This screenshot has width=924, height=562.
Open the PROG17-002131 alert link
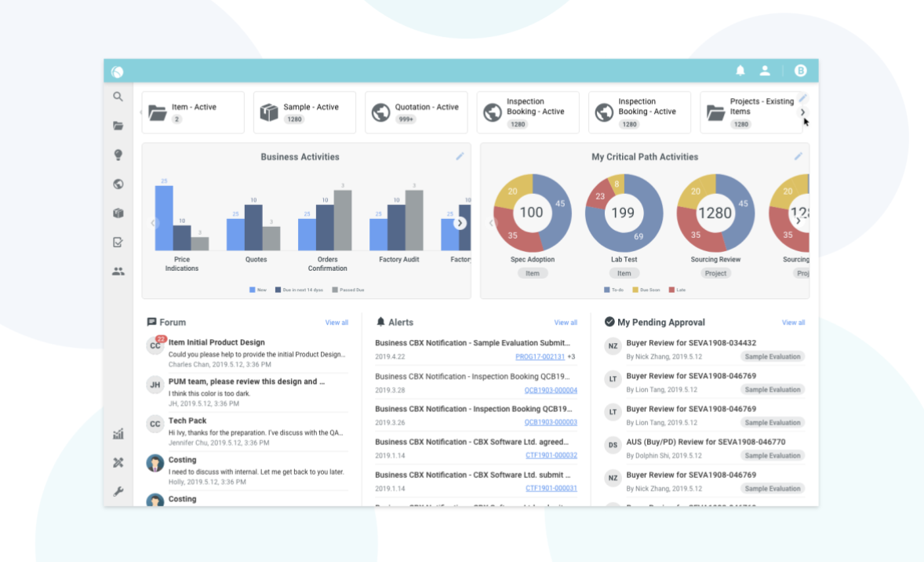pos(540,357)
